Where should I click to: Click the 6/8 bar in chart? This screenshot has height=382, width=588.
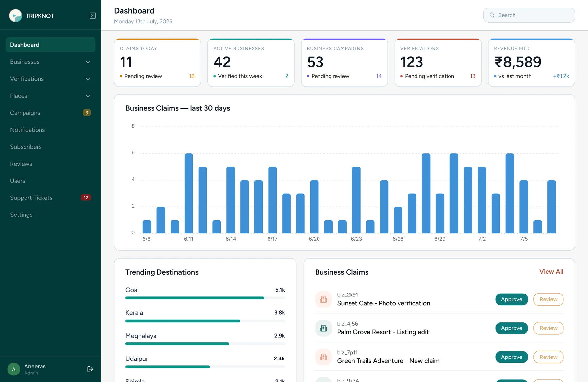[x=147, y=227]
